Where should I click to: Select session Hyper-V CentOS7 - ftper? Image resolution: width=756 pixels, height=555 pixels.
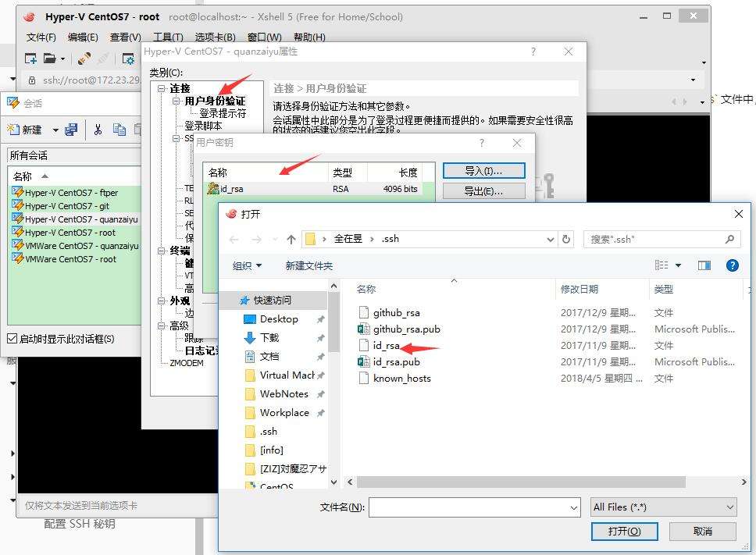(71, 193)
